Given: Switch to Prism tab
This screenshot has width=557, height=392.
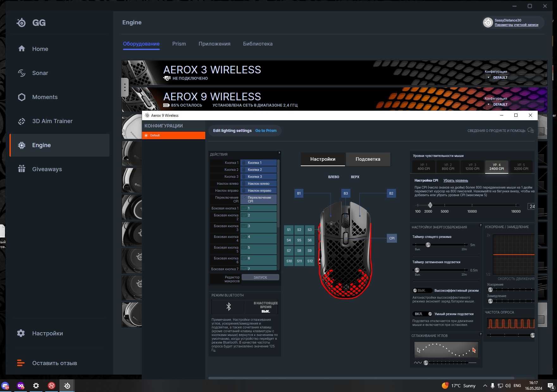Looking at the screenshot, I should coord(179,44).
